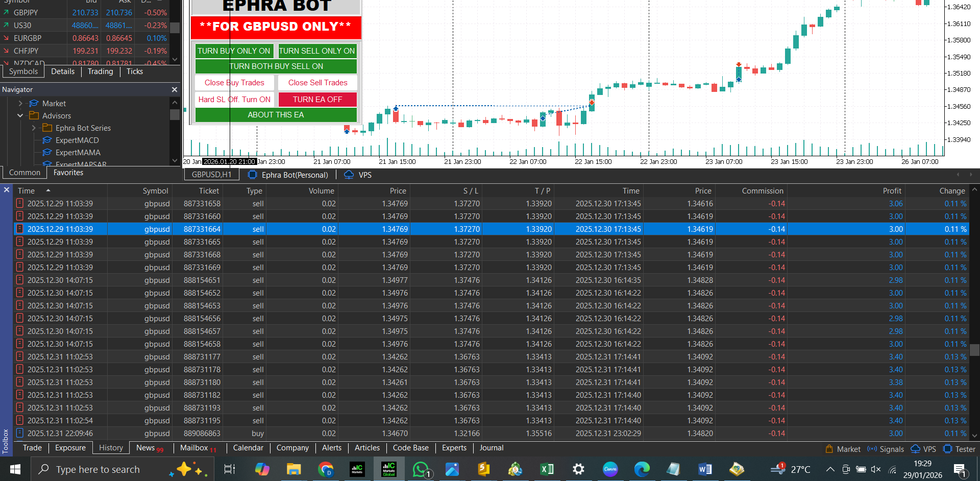The image size is (980, 481).
Task: Open Canva from the taskbar
Action: 610,469
